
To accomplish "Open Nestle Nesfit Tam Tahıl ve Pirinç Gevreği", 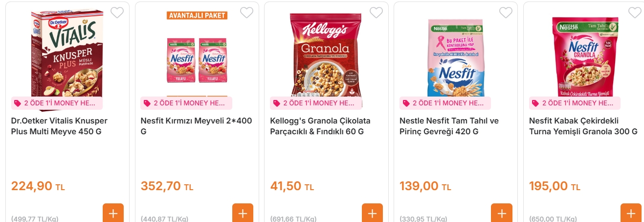I will click(x=449, y=126).
